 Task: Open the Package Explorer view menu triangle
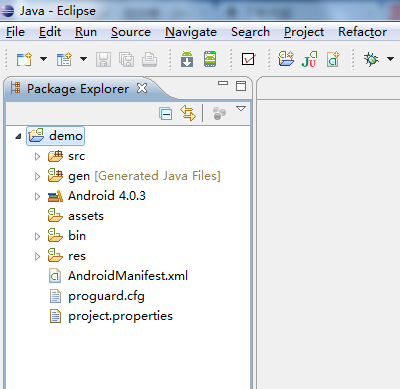(241, 109)
